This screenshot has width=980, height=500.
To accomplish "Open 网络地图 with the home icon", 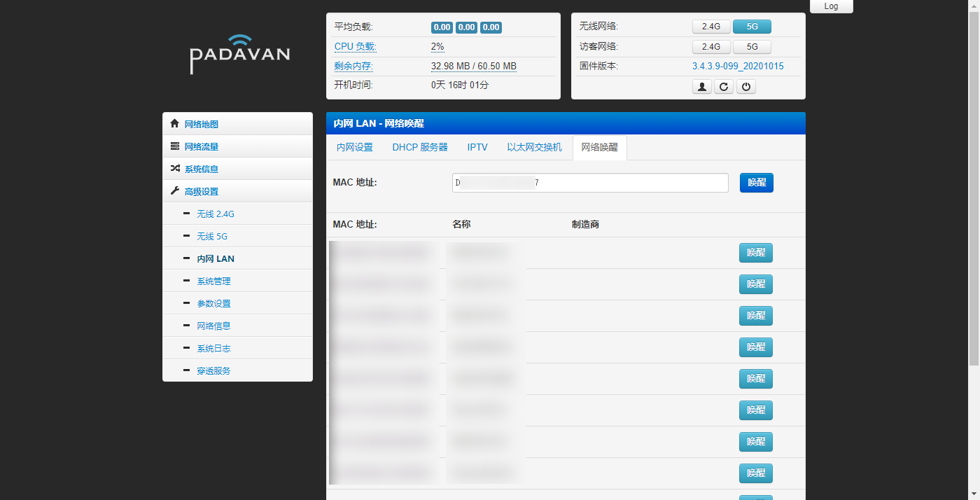I will click(x=201, y=124).
